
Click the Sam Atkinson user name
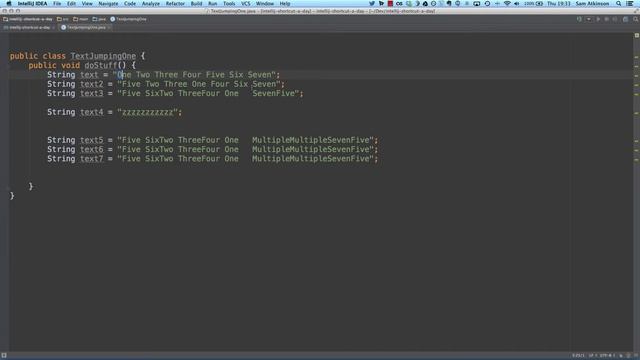tap(592, 4)
